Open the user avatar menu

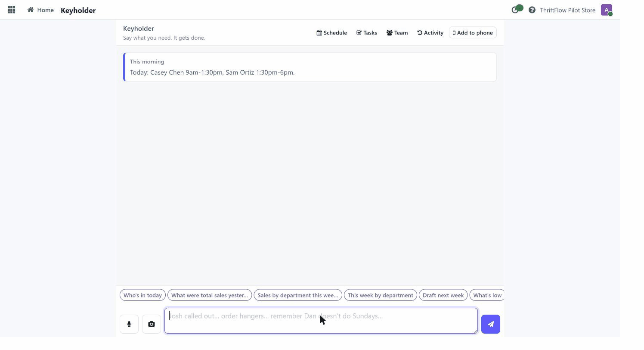click(607, 10)
